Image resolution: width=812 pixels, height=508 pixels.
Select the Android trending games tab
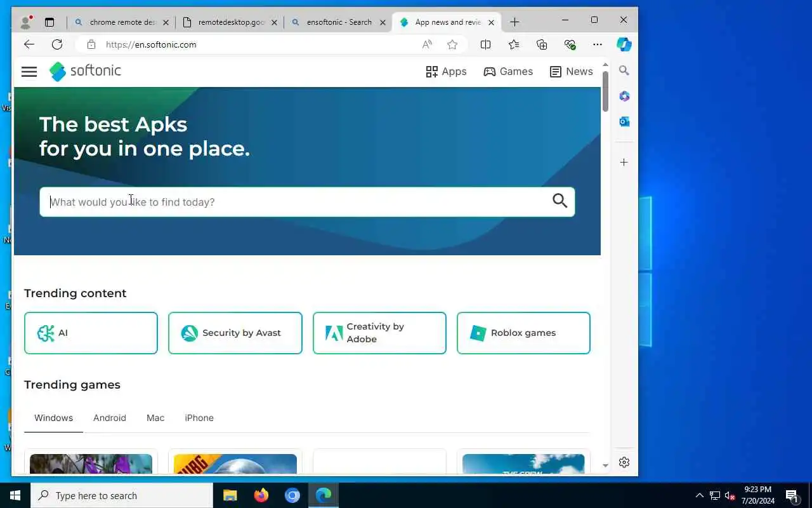[110, 418]
